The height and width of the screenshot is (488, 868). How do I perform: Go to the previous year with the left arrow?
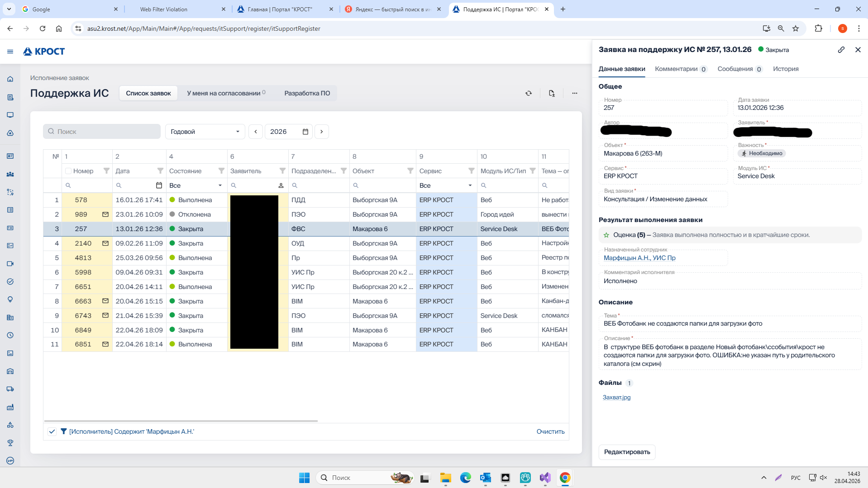click(256, 132)
